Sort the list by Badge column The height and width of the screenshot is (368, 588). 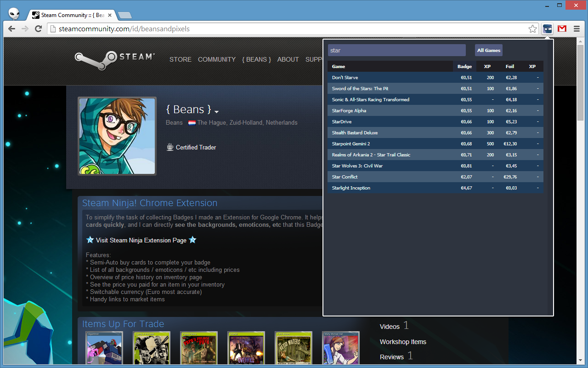coord(464,66)
